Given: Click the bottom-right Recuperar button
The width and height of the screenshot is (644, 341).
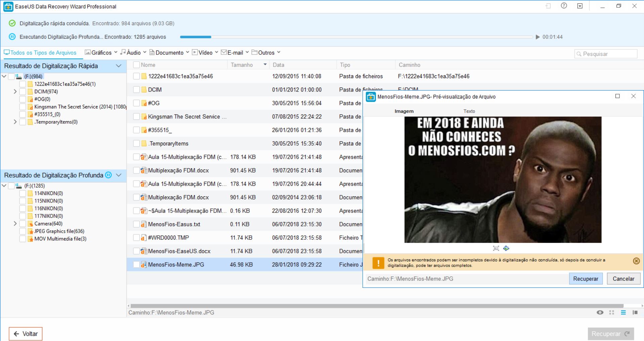Looking at the screenshot, I should [611, 334].
